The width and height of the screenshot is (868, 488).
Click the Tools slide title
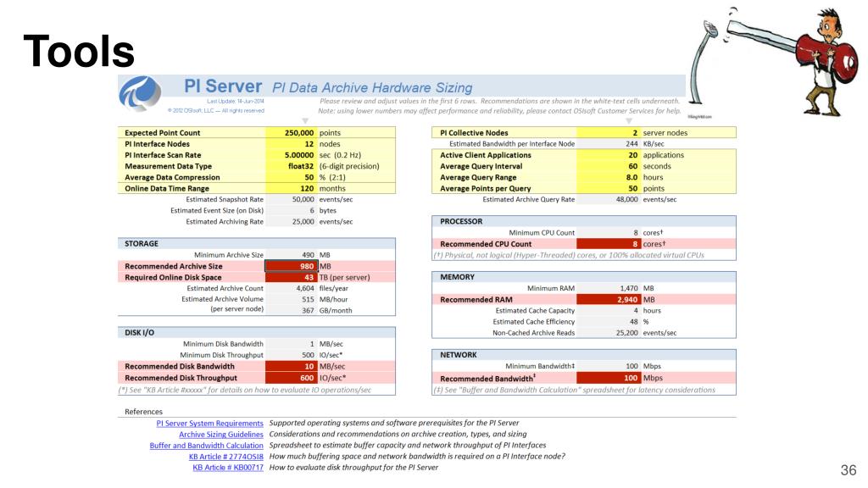click(x=79, y=52)
